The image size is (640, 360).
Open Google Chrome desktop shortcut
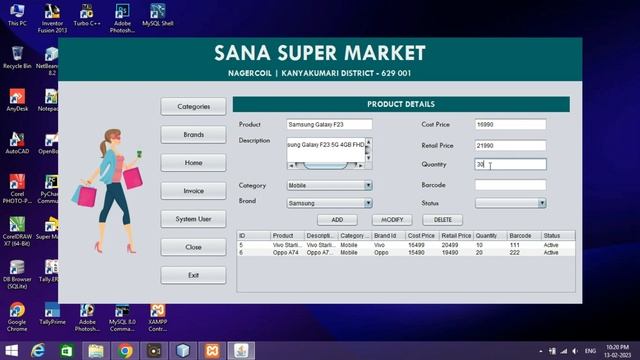17,317
